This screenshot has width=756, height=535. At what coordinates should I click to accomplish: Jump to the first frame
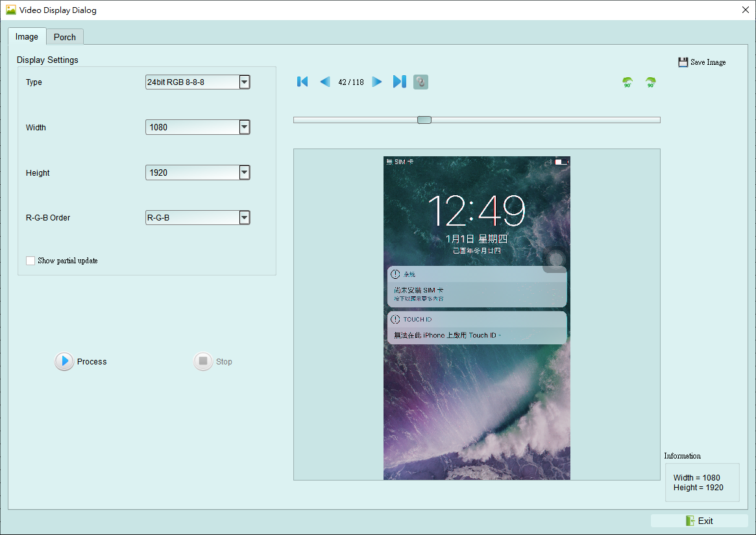tap(302, 82)
